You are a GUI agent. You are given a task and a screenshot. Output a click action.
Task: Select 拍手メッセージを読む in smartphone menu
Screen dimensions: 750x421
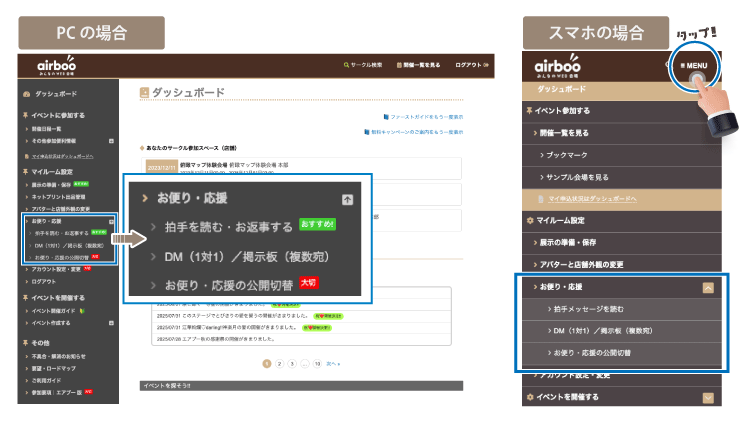point(595,309)
